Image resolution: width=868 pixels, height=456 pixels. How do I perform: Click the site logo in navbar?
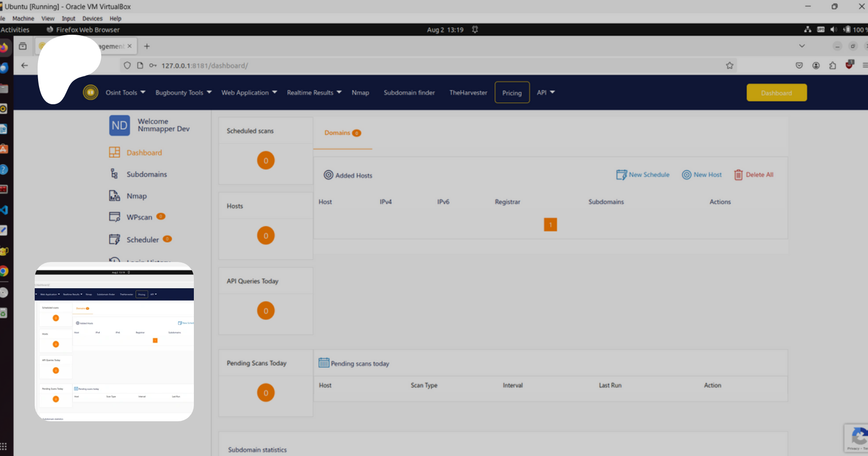[90, 92]
